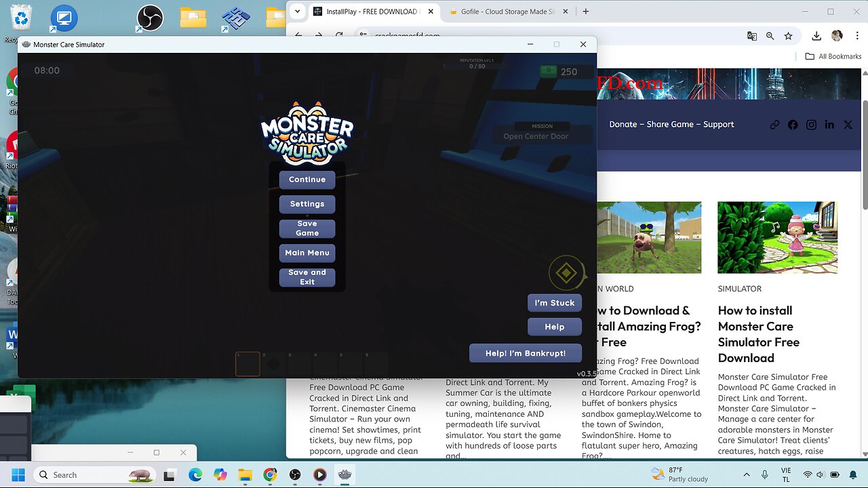Viewport: 868px width, 488px height.
Task: Switch the VIE TL input language
Action: pyautogui.click(x=786, y=474)
